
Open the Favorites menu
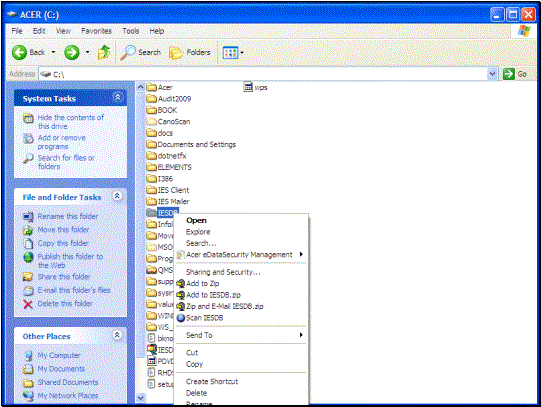coord(96,31)
